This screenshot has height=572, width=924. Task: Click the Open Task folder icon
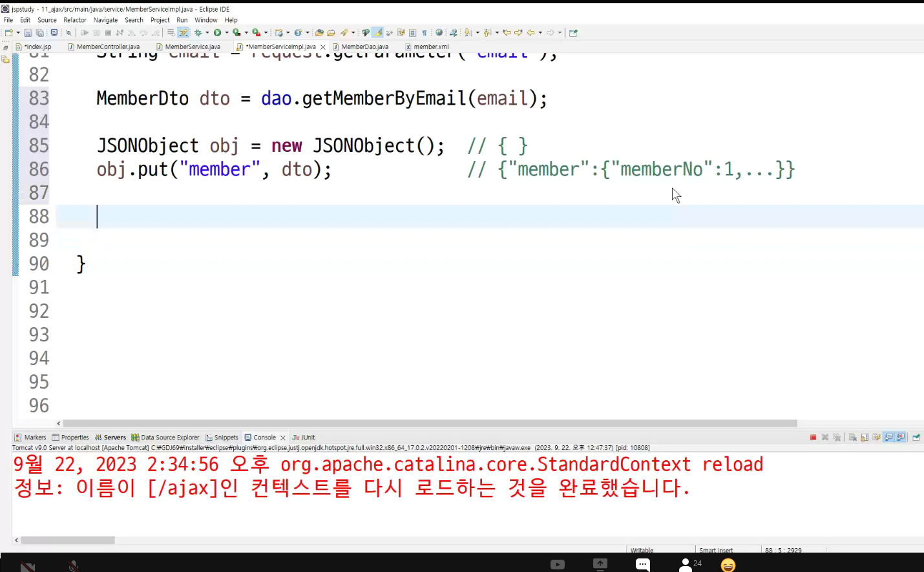(x=331, y=32)
